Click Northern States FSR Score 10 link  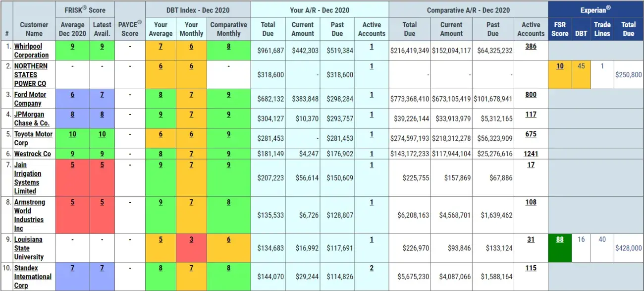pyautogui.click(x=560, y=66)
